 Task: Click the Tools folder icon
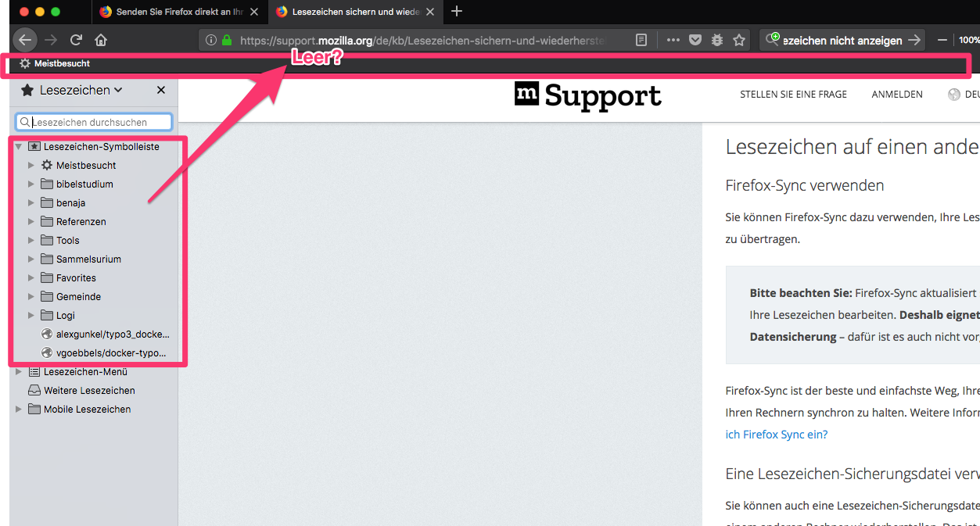coord(47,240)
